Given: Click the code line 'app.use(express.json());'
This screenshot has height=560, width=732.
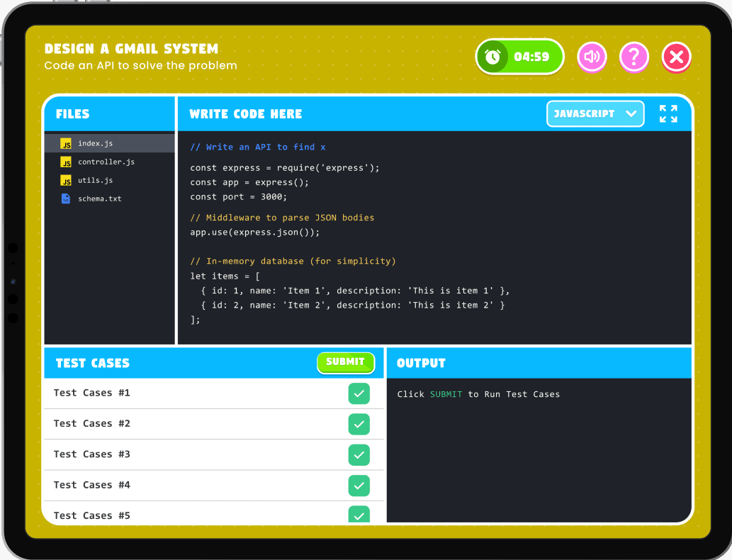Looking at the screenshot, I should 255,232.
